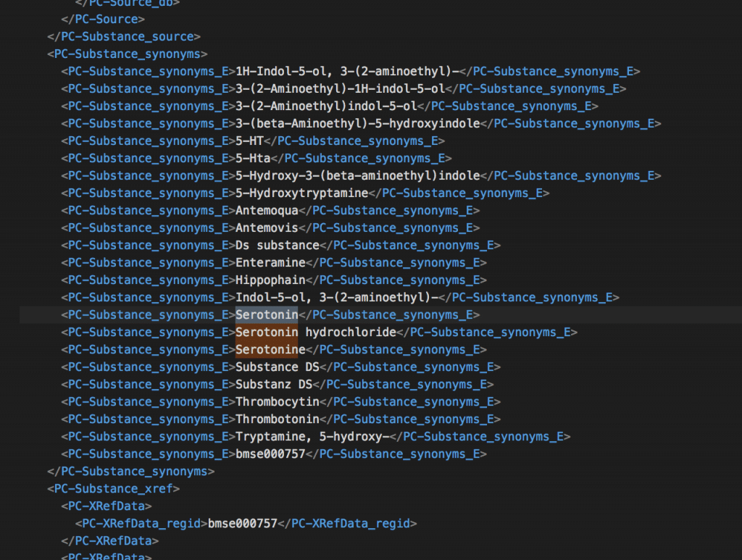Click the 'Antemoqua' synonym value
The height and width of the screenshot is (560, 742).
tap(267, 211)
